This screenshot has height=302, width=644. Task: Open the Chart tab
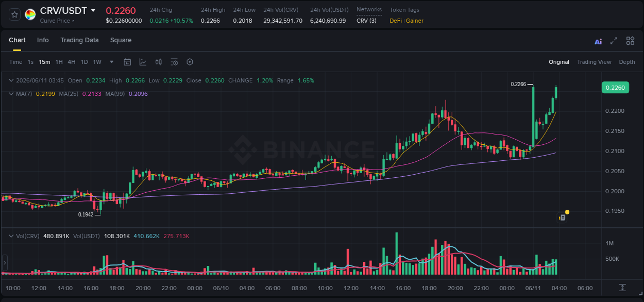coord(17,40)
